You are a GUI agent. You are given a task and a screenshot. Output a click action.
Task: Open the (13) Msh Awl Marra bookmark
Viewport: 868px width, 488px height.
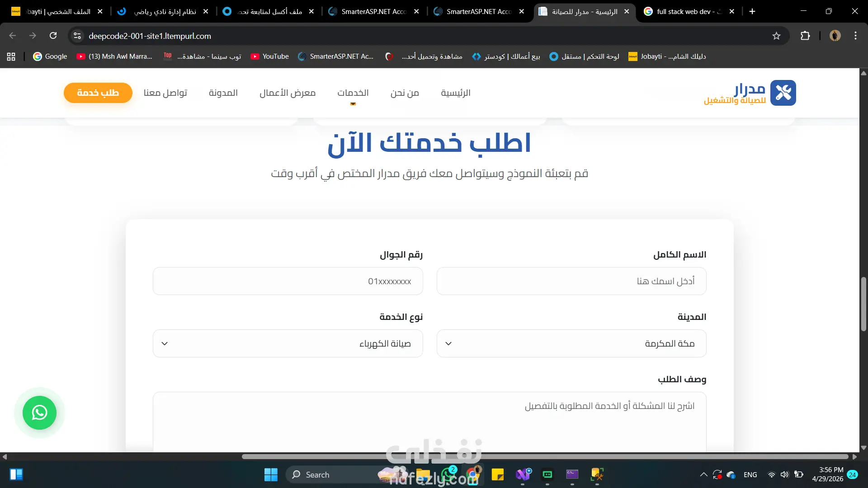tap(114, 56)
